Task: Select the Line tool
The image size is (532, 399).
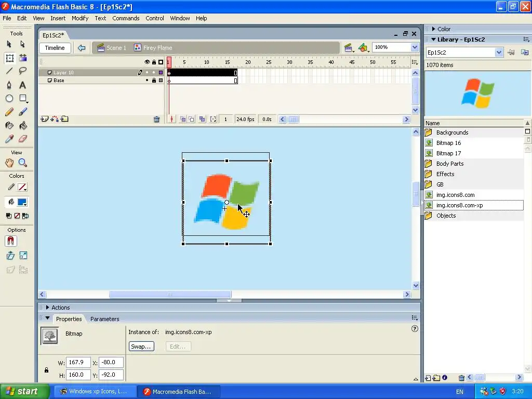Action: (x=9, y=71)
